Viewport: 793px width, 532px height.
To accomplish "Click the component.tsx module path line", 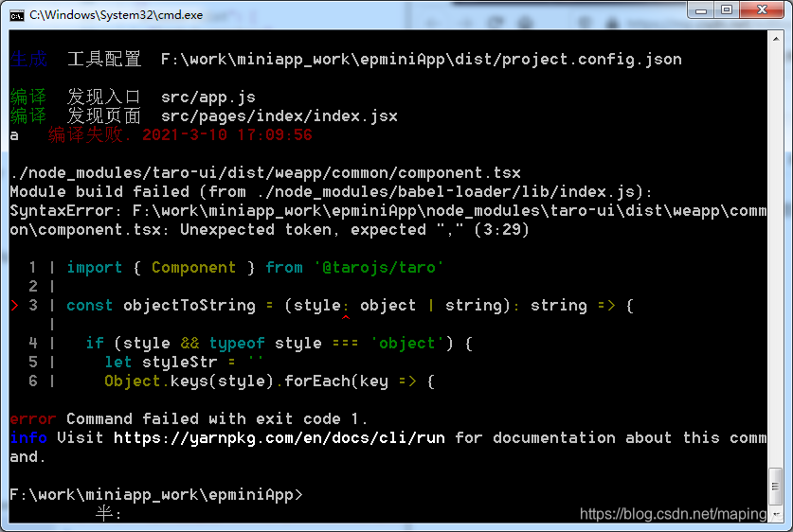I will pos(265,173).
